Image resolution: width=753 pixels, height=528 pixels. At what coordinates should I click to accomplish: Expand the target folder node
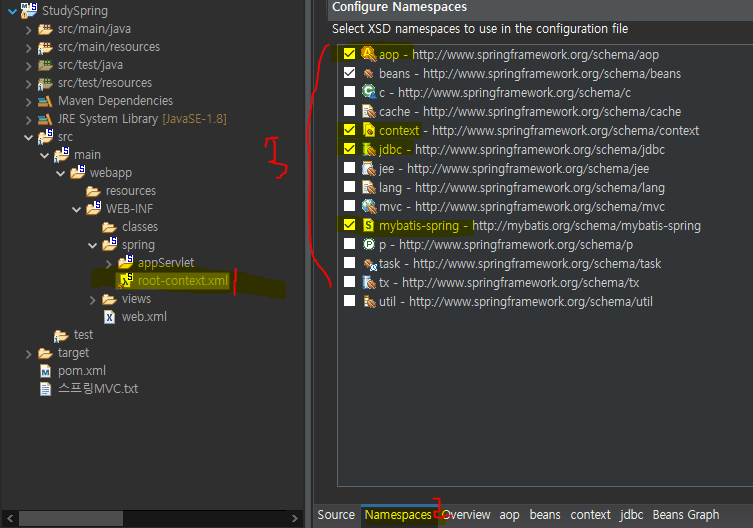click(x=28, y=354)
